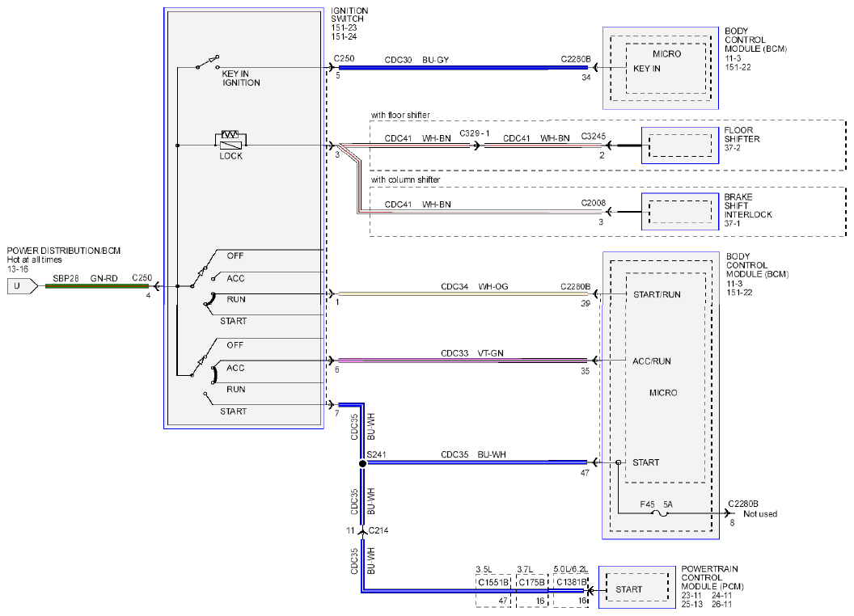Click the U power source arrow connector
Screen dimensions: 854x616
[23, 286]
